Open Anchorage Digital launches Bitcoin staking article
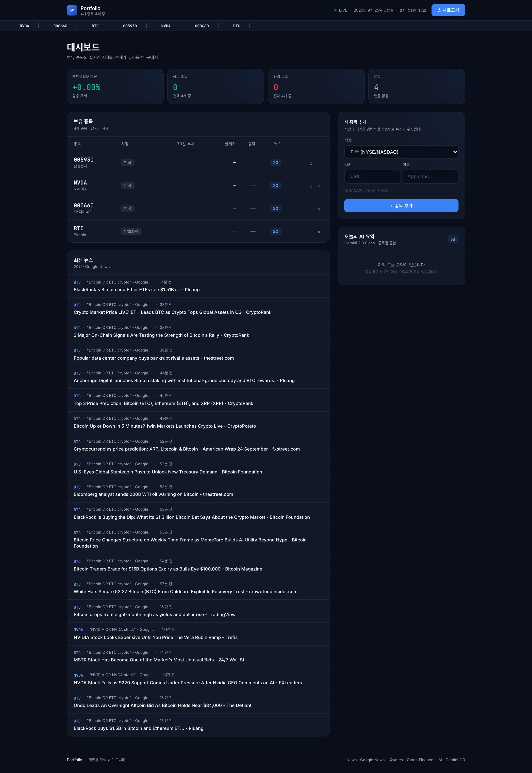Viewport: 532px width, 773px height. [184, 381]
